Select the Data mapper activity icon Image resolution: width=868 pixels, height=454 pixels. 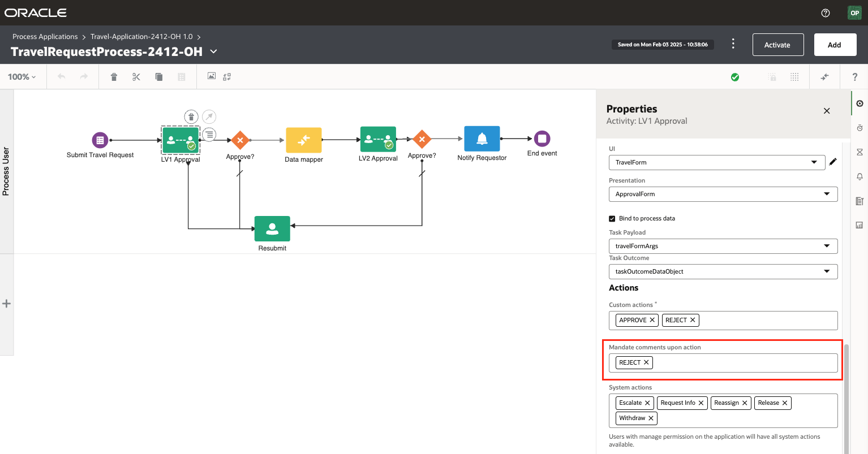(304, 140)
